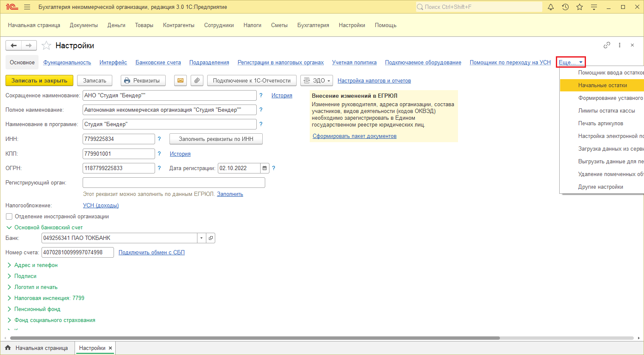Select Печать артикулов menu entry
Image resolution: width=644 pixels, height=355 pixels.
click(x=602, y=123)
